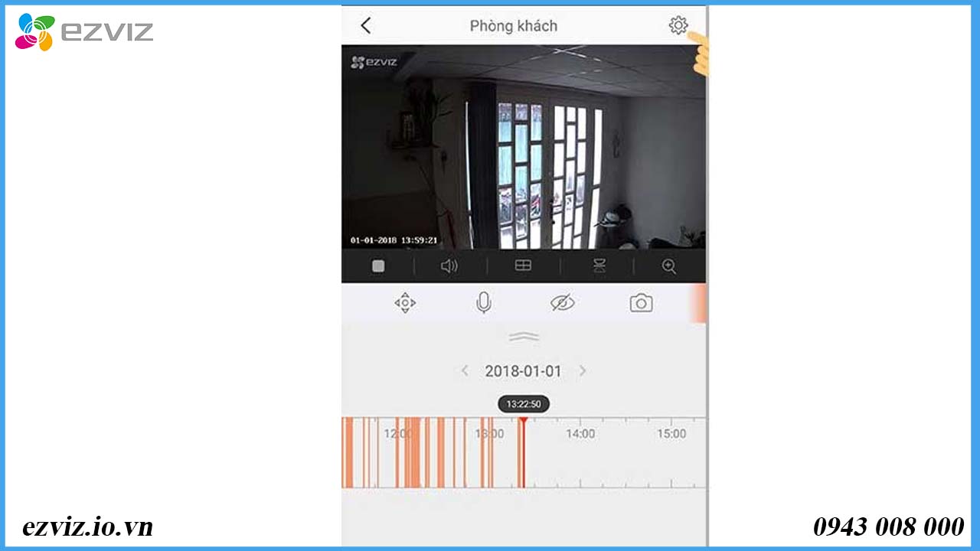This screenshot has height=551, width=980.
Task: Take a snapshot with camera icon
Action: pyautogui.click(x=641, y=303)
